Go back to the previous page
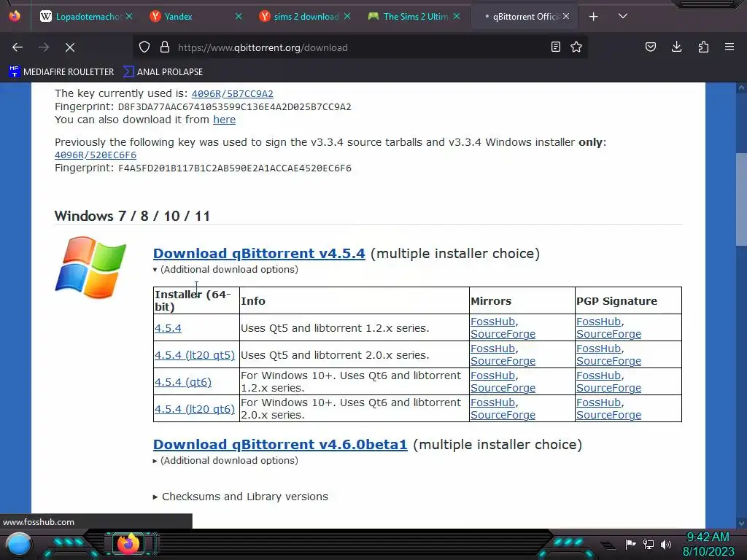The height and width of the screenshot is (560, 747). 18,47
